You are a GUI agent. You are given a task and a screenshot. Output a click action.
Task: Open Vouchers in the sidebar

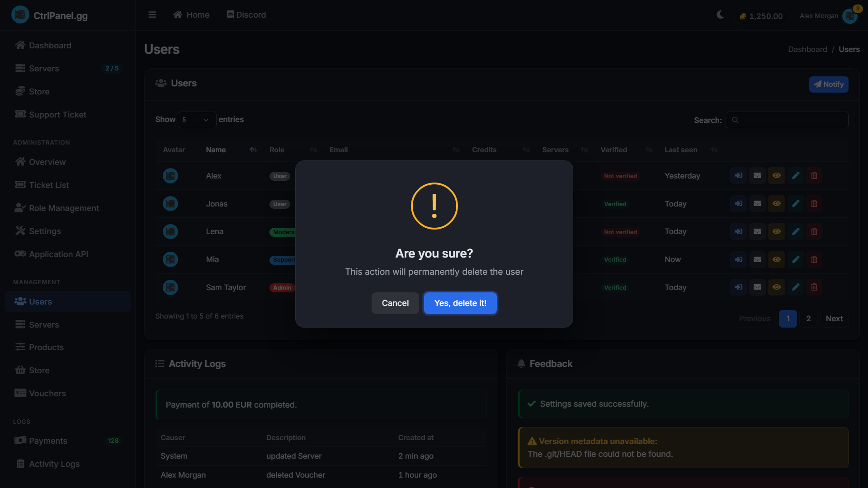click(x=68, y=394)
